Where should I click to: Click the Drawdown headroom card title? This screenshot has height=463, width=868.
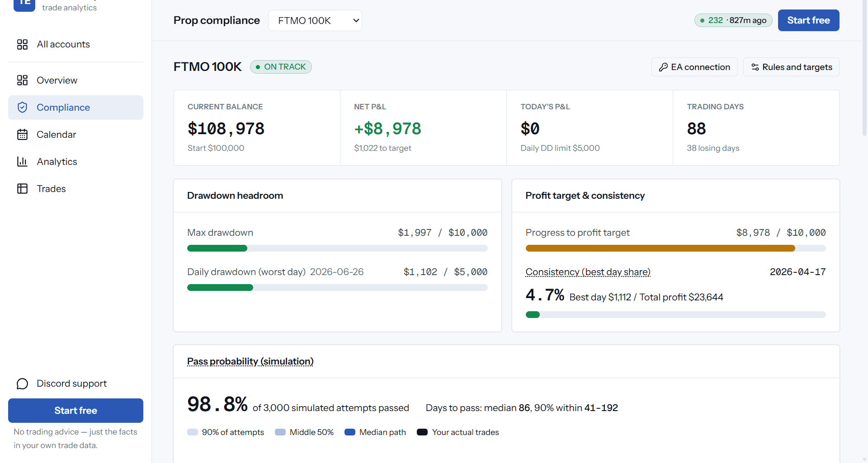click(x=235, y=196)
